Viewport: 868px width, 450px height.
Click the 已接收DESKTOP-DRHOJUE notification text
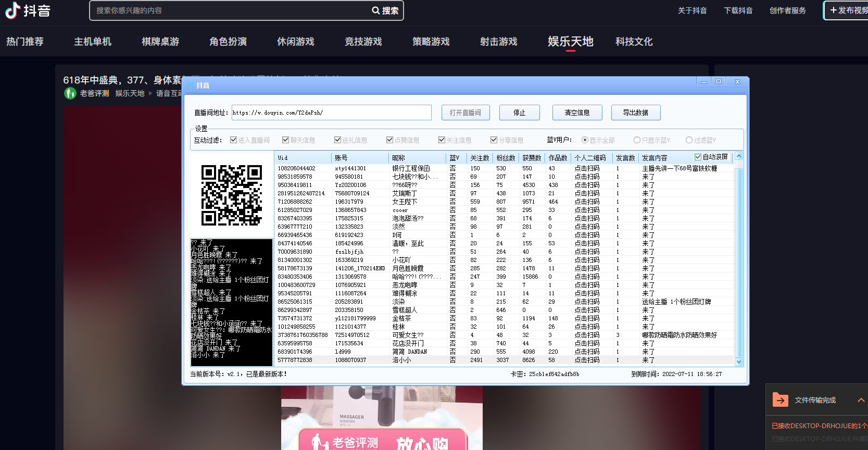[820, 426]
